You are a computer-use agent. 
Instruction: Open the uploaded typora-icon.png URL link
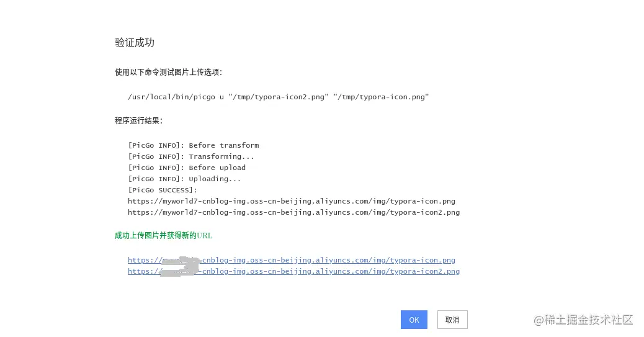pos(291,260)
